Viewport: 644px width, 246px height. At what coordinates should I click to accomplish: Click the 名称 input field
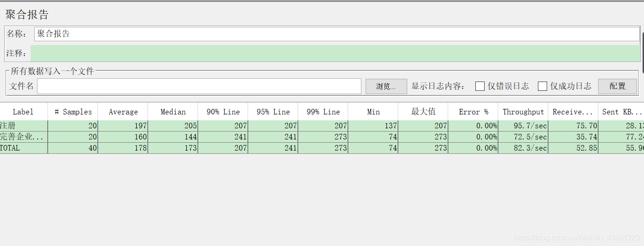(337, 34)
